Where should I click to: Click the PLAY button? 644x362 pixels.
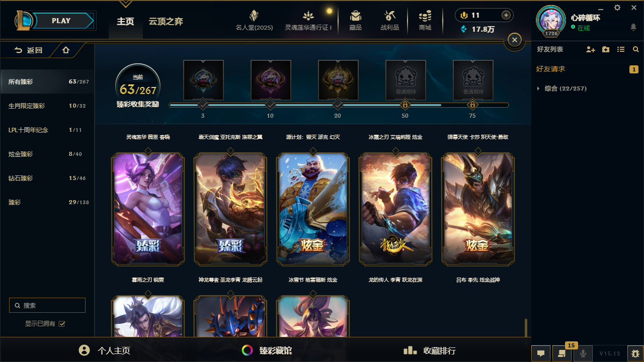(x=61, y=21)
